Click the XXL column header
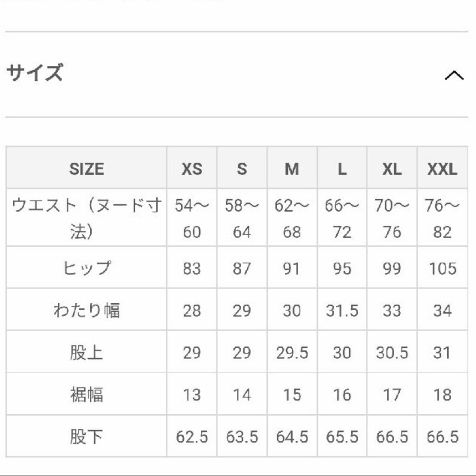Viewport: 476px width, 476px height. point(442,169)
